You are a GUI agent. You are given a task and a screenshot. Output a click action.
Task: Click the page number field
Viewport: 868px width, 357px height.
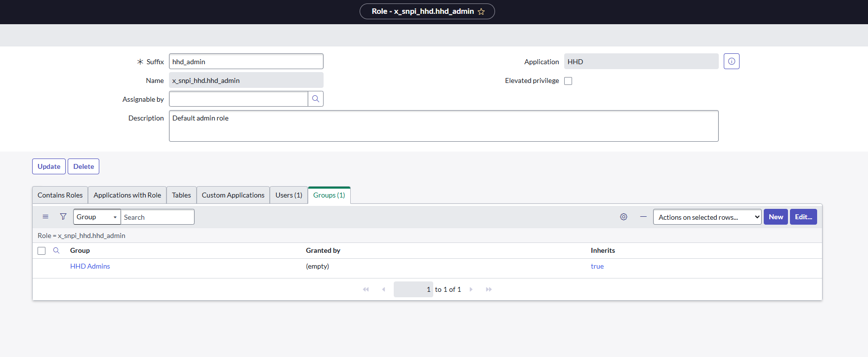point(413,289)
